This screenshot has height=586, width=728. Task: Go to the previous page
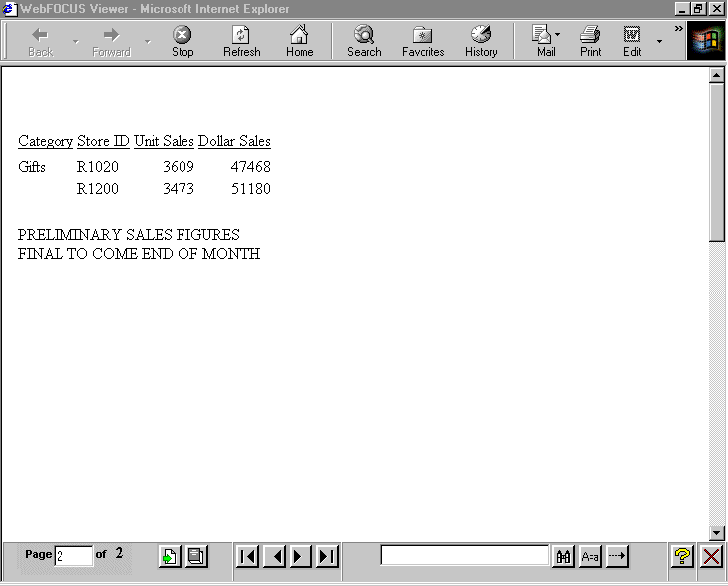pyautogui.click(x=274, y=556)
